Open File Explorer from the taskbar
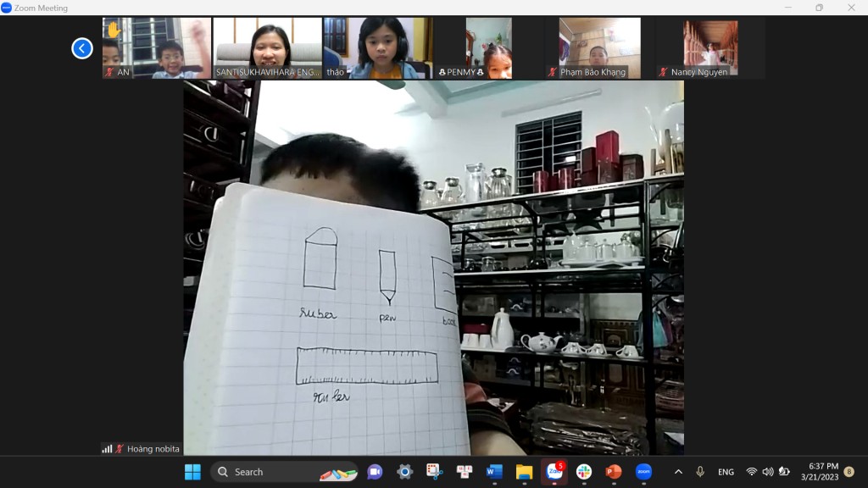The width and height of the screenshot is (868, 488). click(524, 472)
